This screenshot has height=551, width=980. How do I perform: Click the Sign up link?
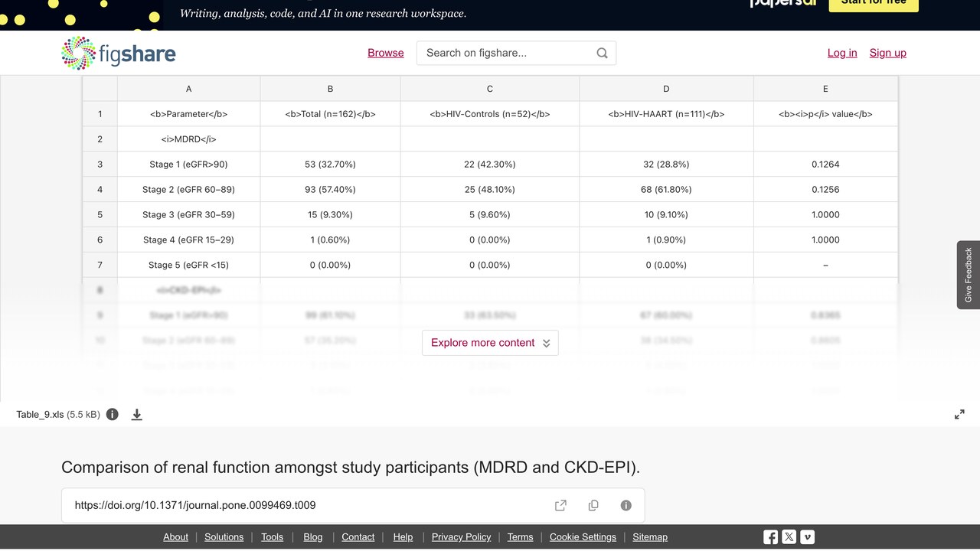pyautogui.click(x=888, y=53)
